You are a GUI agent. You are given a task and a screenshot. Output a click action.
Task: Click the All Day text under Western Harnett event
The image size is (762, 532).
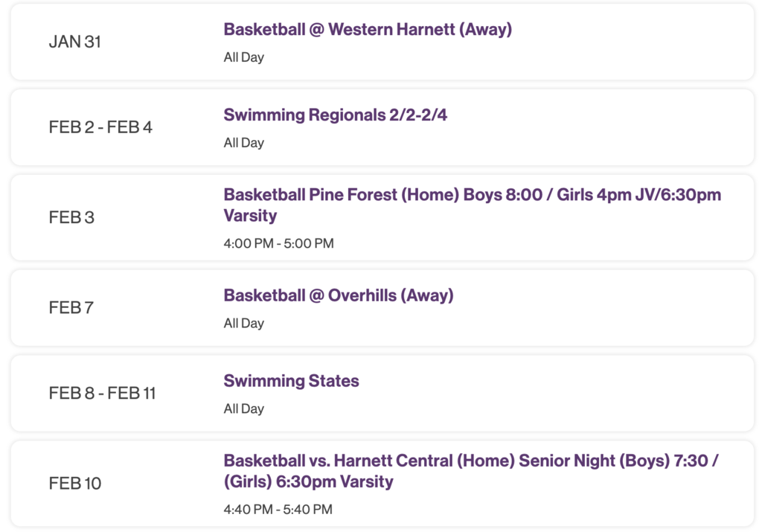[243, 57]
